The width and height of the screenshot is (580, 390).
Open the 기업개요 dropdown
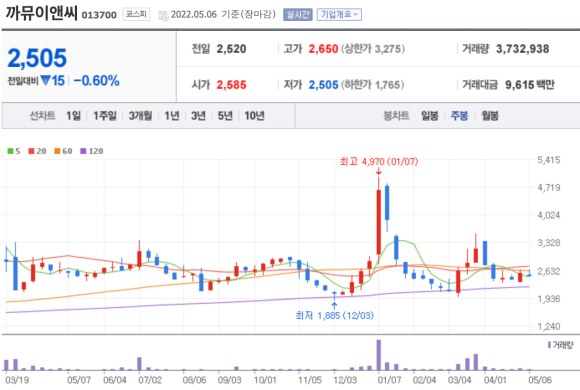click(339, 14)
